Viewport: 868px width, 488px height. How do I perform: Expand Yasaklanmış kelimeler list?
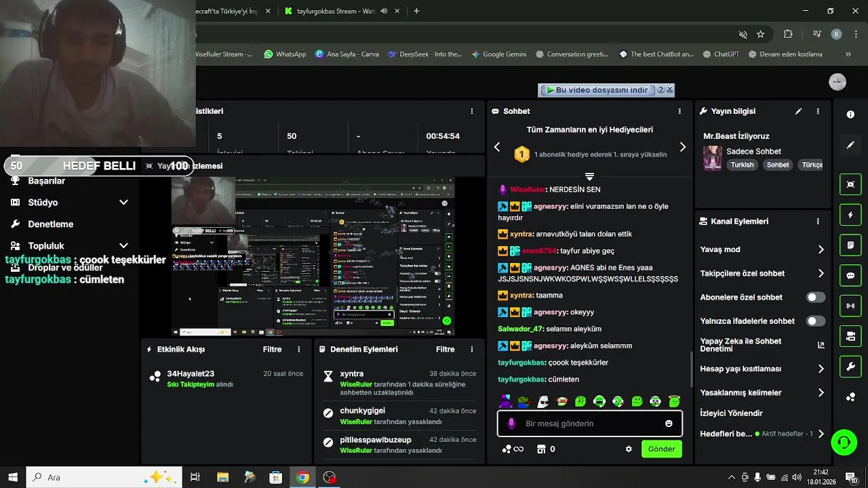point(821,393)
